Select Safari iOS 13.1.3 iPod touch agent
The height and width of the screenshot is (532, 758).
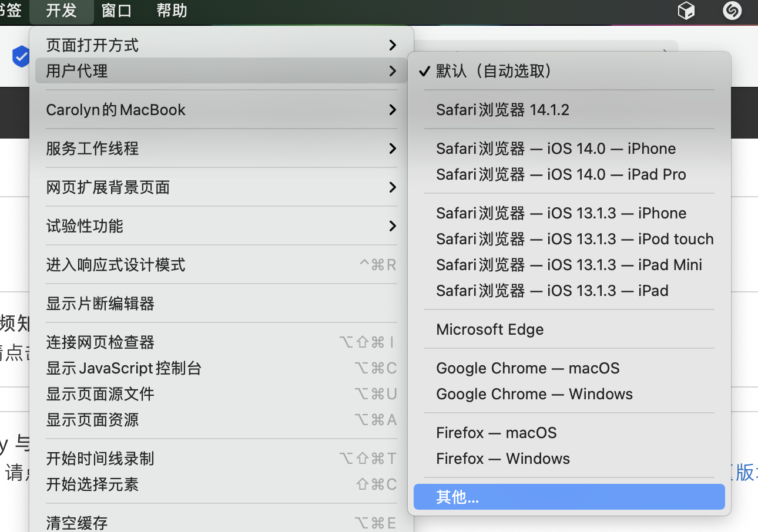(x=574, y=239)
